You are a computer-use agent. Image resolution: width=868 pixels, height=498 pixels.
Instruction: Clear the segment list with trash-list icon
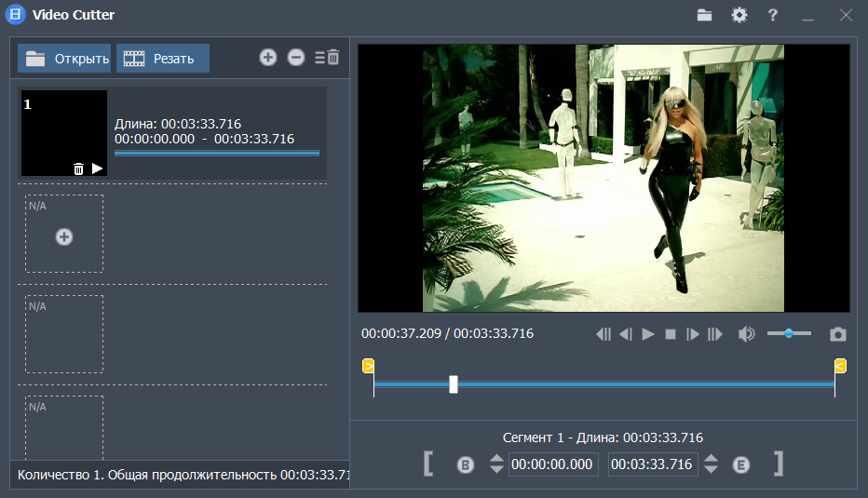click(327, 57)
